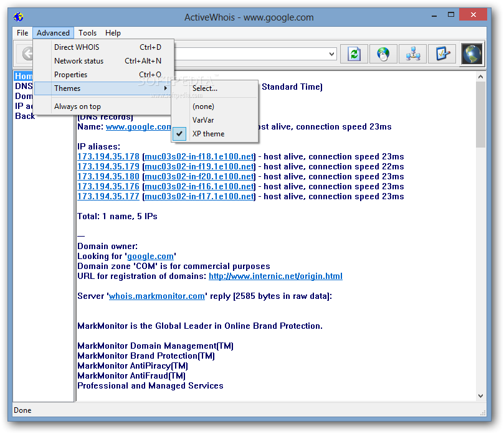The height and width of the screenshot is (434, 504).
Task: Choose Direct WHOIS from Advanced menu
Action: [103, 47]
